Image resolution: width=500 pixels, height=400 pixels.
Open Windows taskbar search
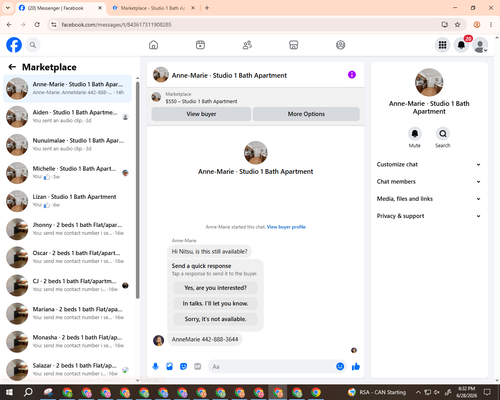(28, 392)
